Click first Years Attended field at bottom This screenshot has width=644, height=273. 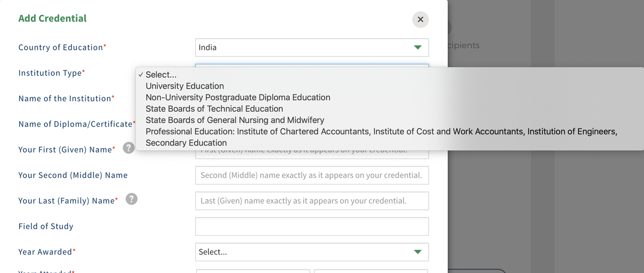(253, 271)
